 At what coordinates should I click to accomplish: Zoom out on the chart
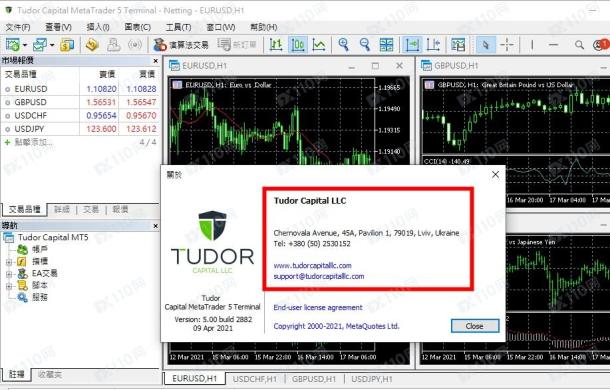[365, 45]
